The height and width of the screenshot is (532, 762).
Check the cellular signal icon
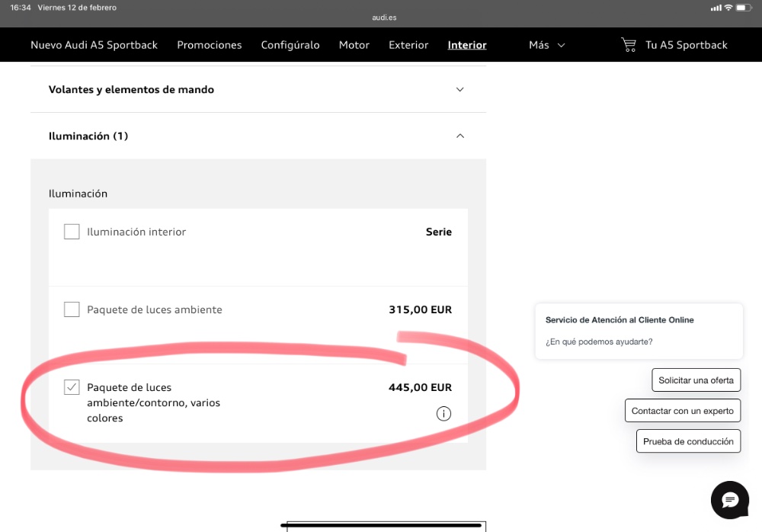(x=716, y=8)
